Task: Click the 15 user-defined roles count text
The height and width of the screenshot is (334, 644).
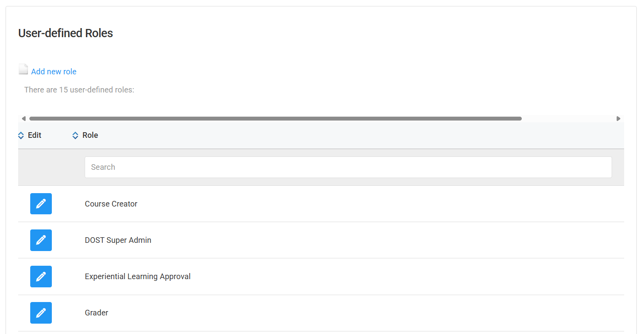Action: 79,90
